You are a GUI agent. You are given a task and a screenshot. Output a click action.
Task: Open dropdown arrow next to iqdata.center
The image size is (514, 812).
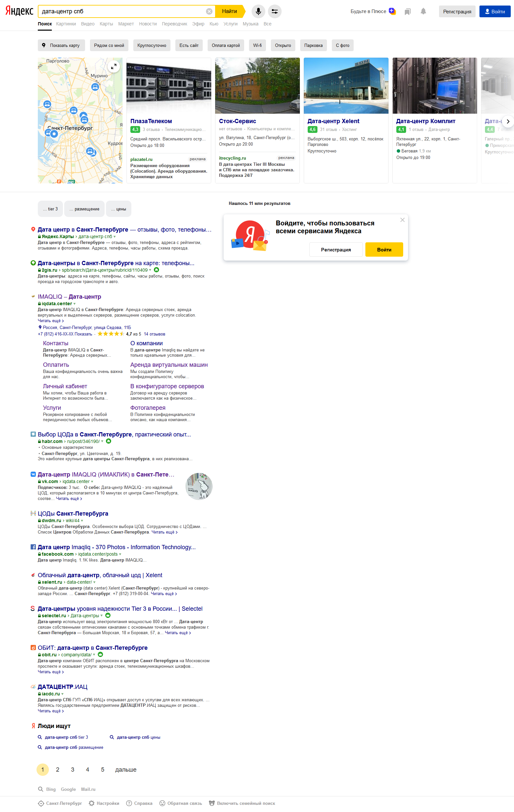(75, 304)
